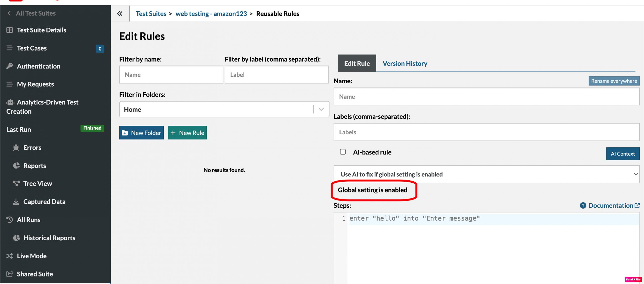
Task: Expand the Filter in Folders Home dropdown
Action: pyautogui.click(x=321, y=109)
